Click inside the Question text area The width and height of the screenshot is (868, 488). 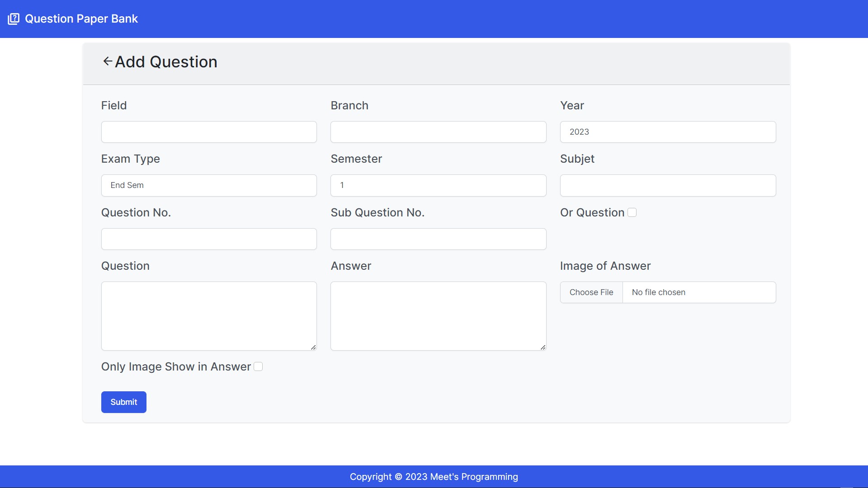coord(209,316)
